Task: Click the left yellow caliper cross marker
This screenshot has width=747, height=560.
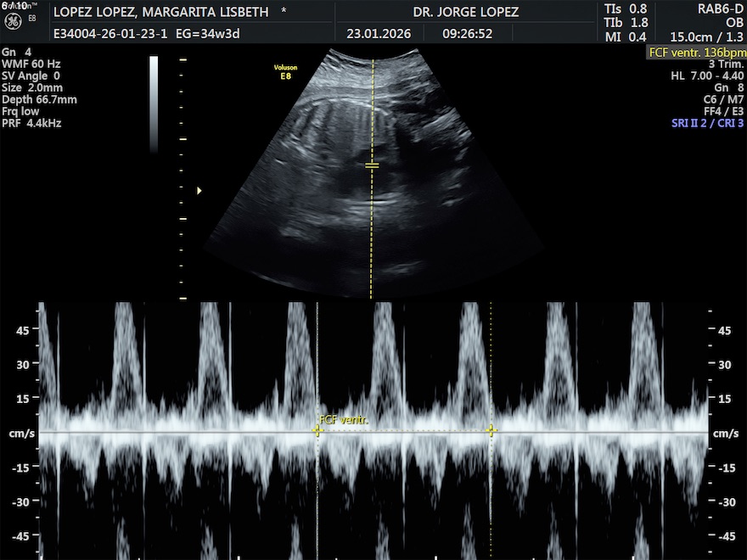Action: pos(317,431)
